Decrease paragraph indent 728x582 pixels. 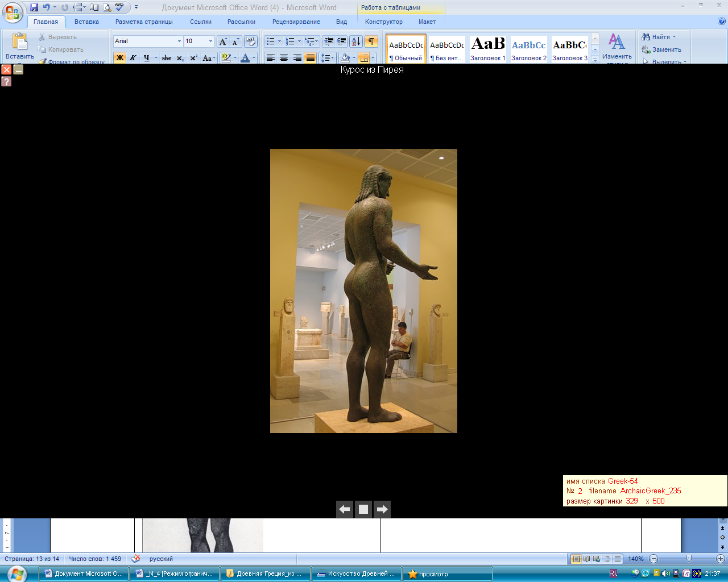coord(329,41)
